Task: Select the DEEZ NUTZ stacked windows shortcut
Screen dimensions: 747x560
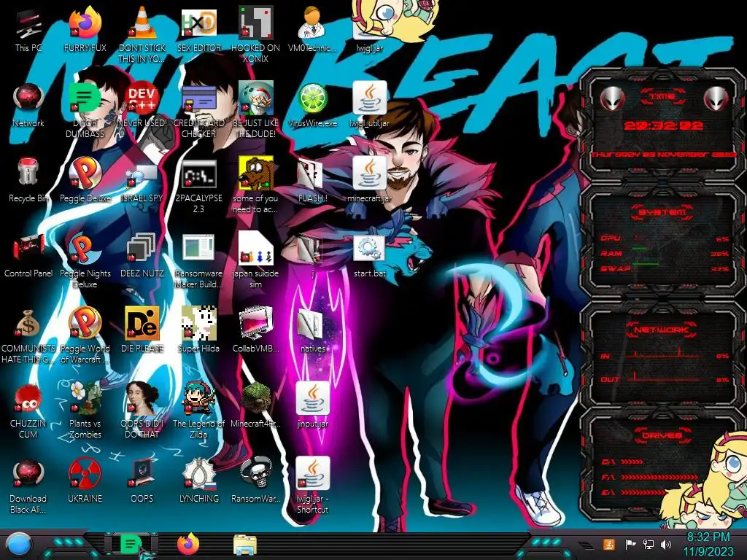Action: point(142,255)
